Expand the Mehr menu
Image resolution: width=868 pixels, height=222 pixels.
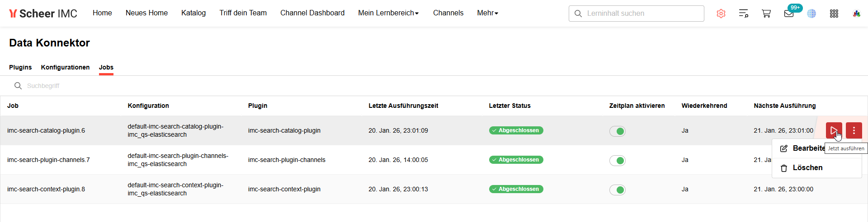487,13
